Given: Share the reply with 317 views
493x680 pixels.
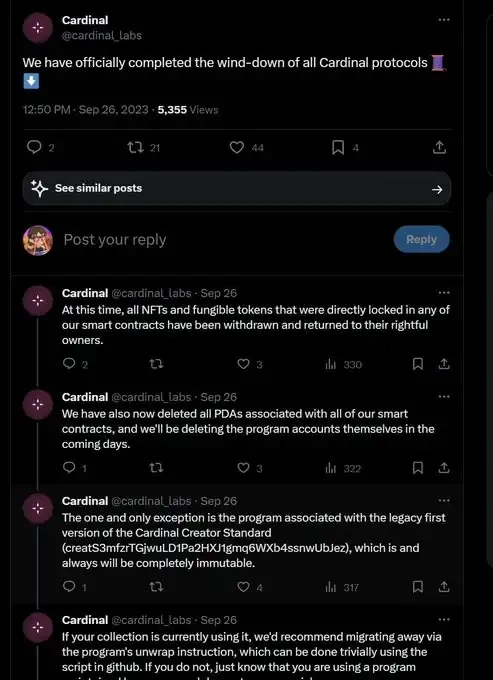Looking at the screenshot, I should [x=443, y=587].
